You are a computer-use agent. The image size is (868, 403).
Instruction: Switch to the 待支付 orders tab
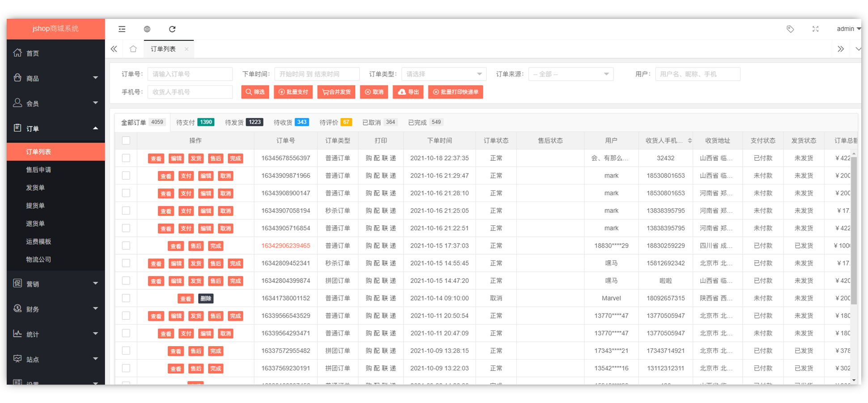(x=195, y=122)
